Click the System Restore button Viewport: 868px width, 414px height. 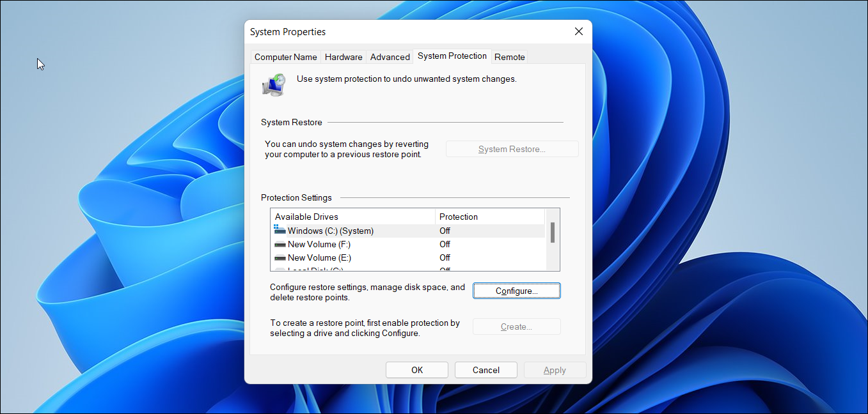[x=512, y=148]
